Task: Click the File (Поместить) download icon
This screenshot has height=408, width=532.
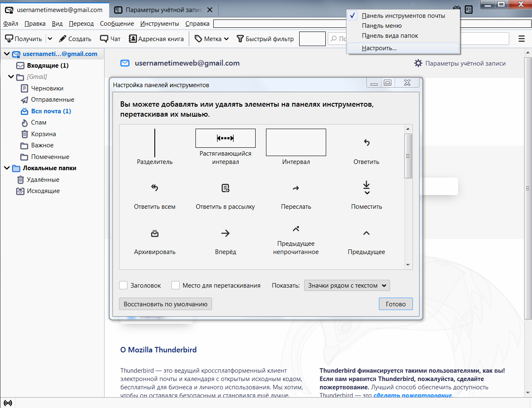Action: click(366, 188)
